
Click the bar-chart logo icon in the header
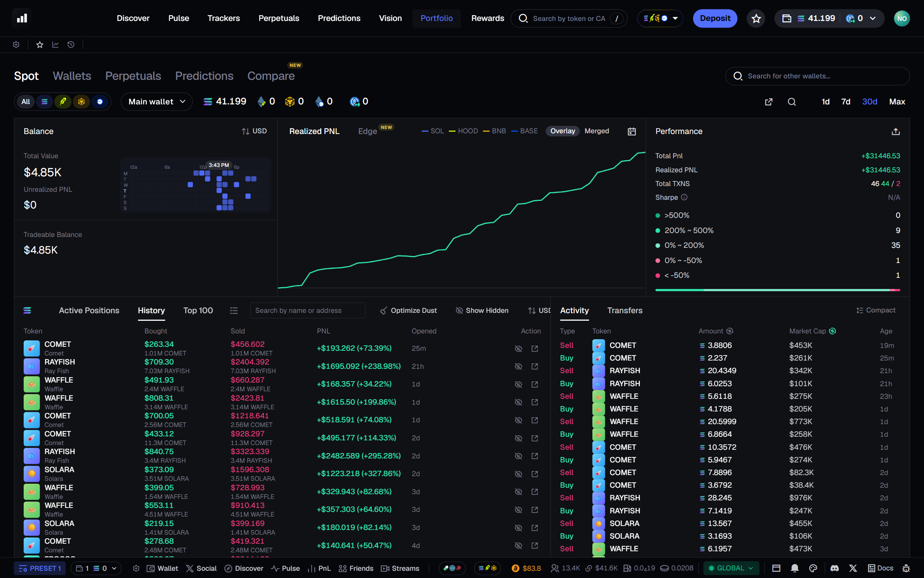(x=22, y=18)
